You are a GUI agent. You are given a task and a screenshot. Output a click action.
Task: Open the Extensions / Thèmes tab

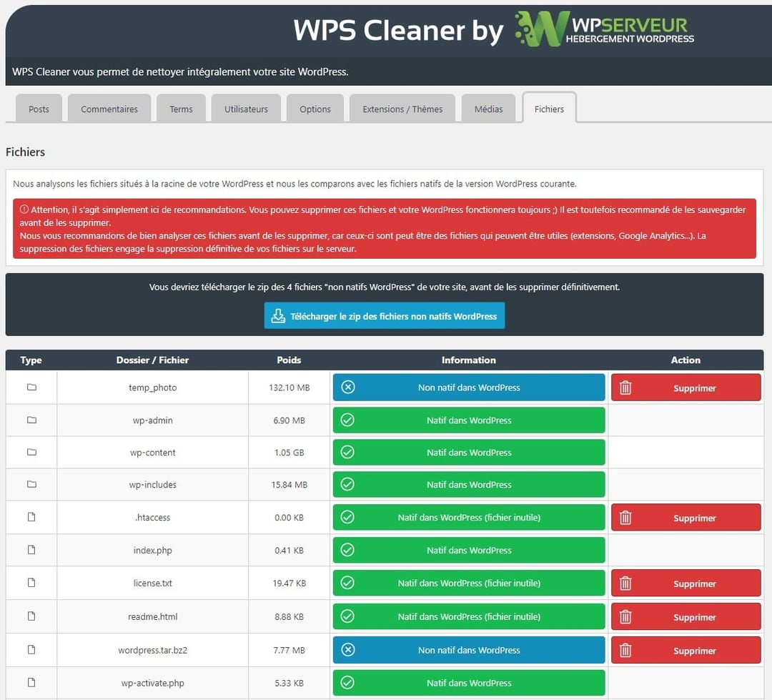pyautogui.click(x=402, y=109)
